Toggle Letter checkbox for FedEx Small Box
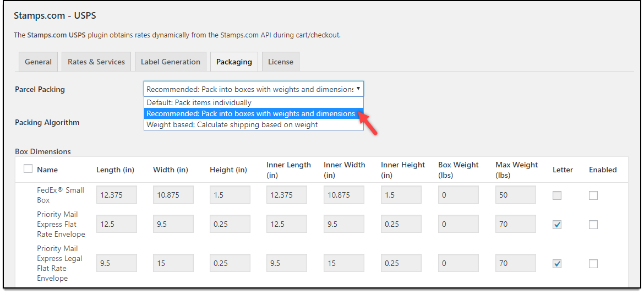Image resolution: width=644 pixels, height=294 pixels. [x=557, y=195]
